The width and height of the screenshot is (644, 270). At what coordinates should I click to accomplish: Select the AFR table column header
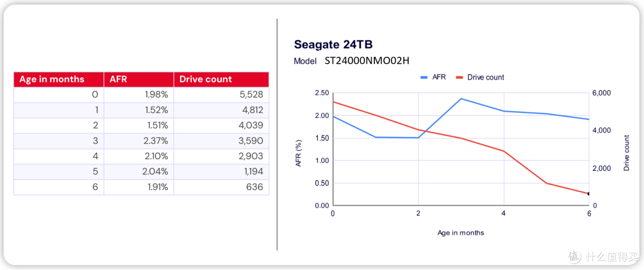139,79
